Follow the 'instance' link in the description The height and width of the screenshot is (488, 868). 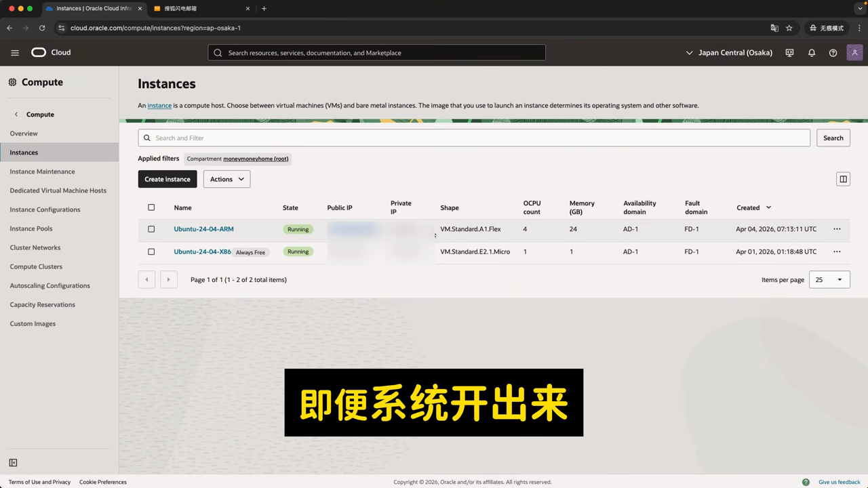pos(159,105)
